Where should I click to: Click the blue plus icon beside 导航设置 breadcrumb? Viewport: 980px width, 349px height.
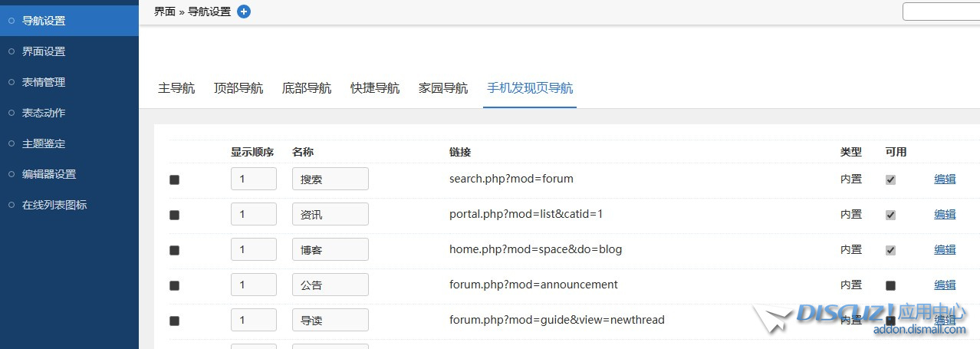(x=244, y=12)
